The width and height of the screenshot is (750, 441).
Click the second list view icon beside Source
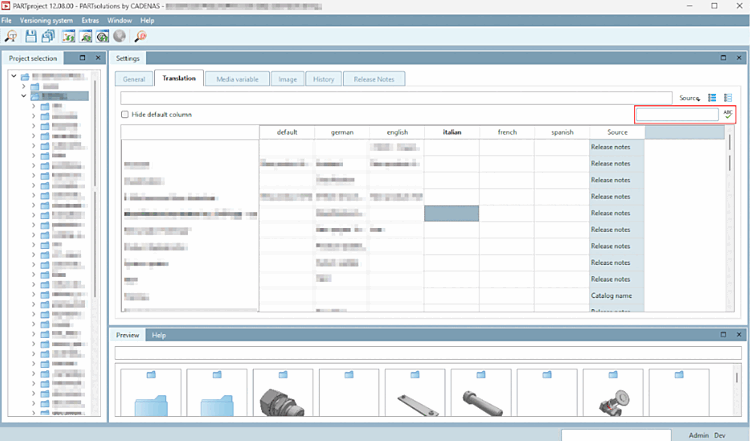[728, 98]
